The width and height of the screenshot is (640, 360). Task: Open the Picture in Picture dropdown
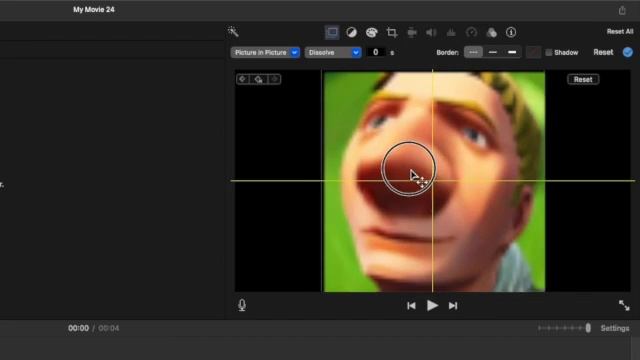tap(265, 52)
